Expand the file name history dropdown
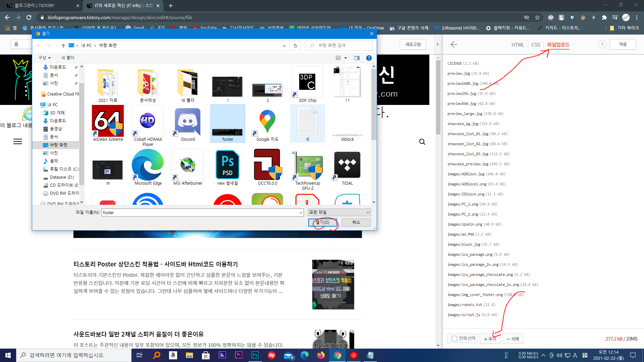The height and width of the screenshot is (362, 644). click(301, 213)
